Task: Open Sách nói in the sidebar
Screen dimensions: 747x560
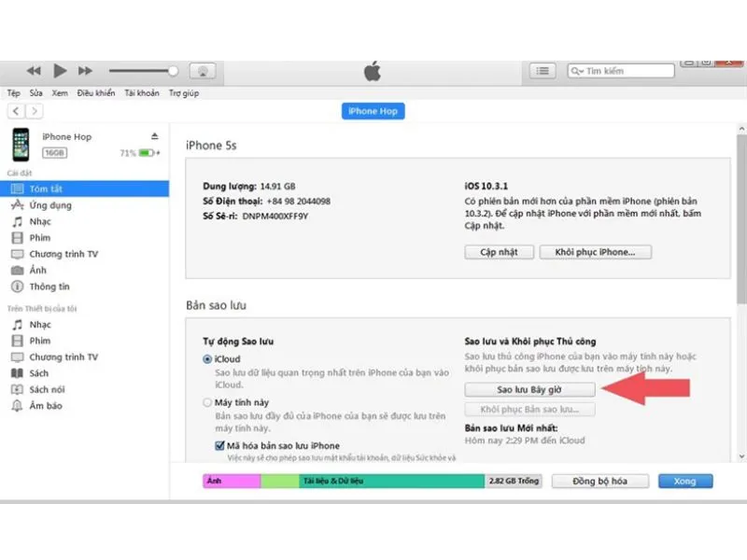Action: pos(47,389)
